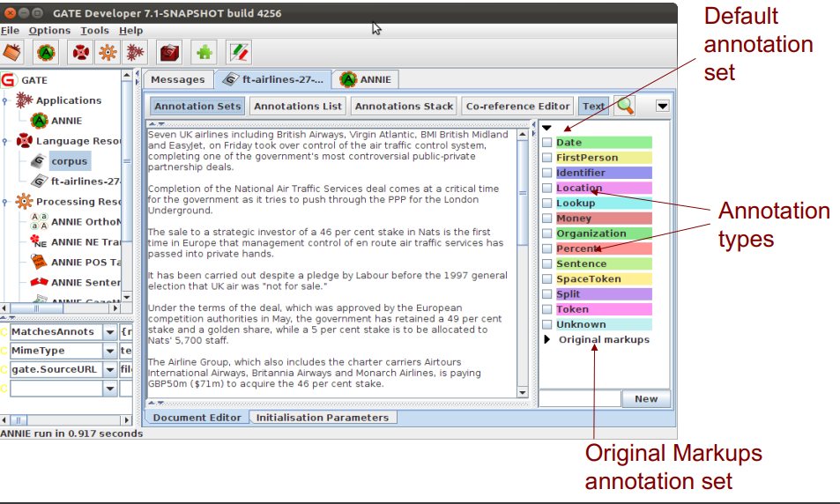Collapse the Processing Resources tree node handle
The image size is (840, 504).
click(4, 202)
